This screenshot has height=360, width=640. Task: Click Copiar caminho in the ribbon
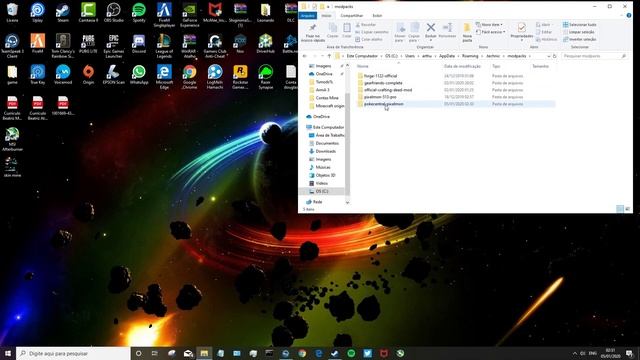coord(372,32)
